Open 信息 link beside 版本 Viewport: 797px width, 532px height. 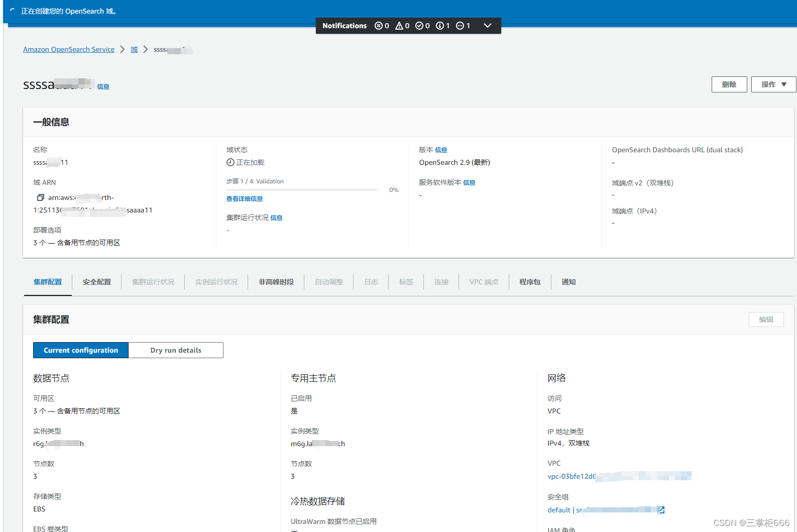[441, 150]
